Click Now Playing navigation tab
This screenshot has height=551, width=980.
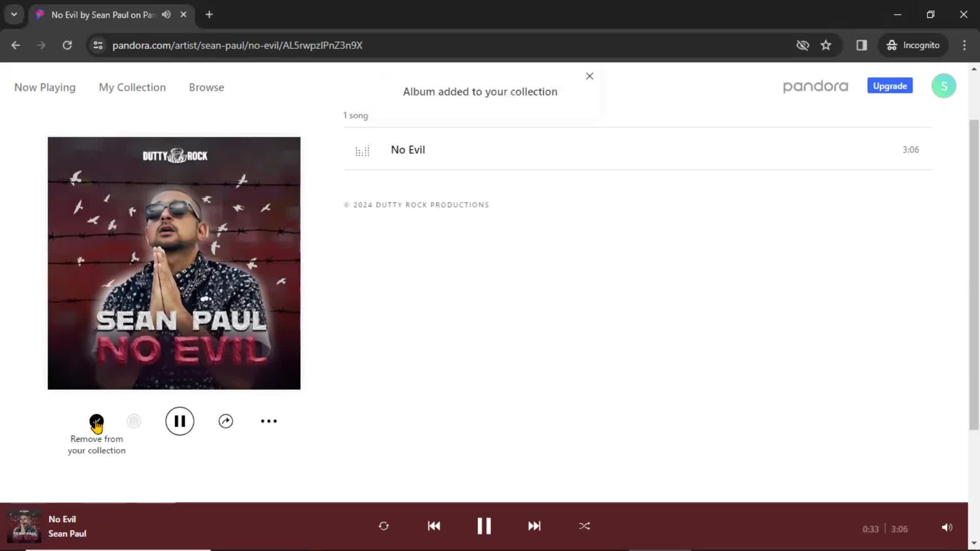(x=44, y=87)
